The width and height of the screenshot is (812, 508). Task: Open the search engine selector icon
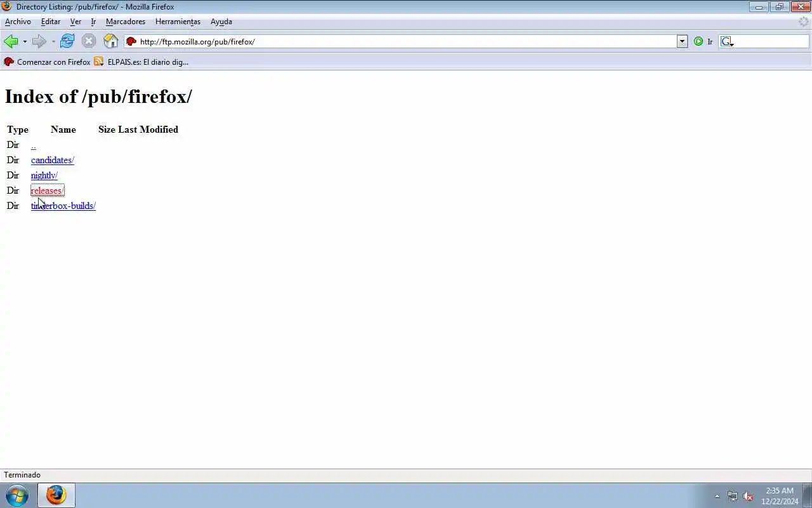click(727, 42)
